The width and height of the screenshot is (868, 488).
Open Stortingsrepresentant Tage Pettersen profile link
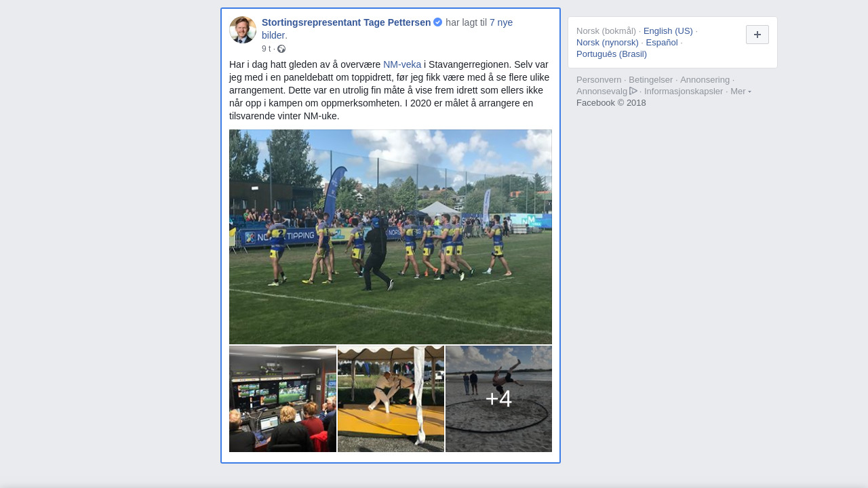(347, 22)
